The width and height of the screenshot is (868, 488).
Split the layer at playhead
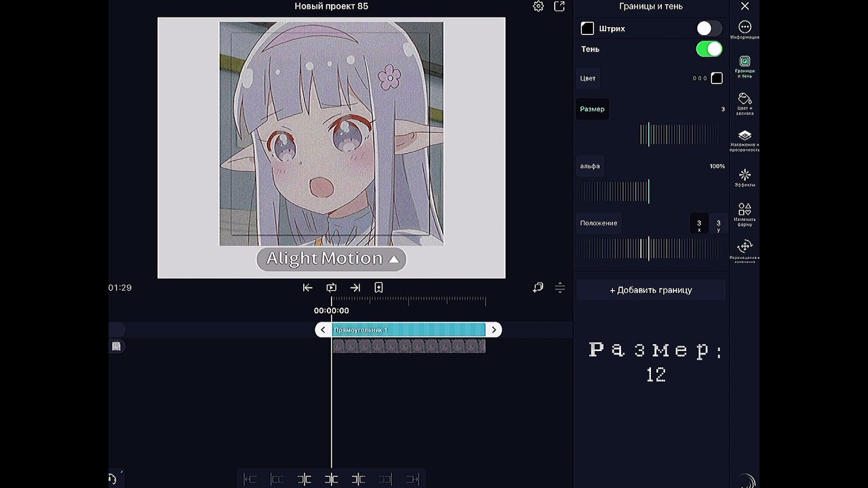coord(332,479)
